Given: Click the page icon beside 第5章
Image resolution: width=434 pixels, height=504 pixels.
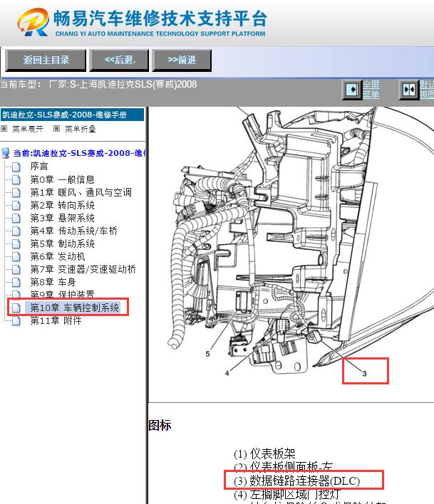Looking at the screenshot, I should click(16, 244).
